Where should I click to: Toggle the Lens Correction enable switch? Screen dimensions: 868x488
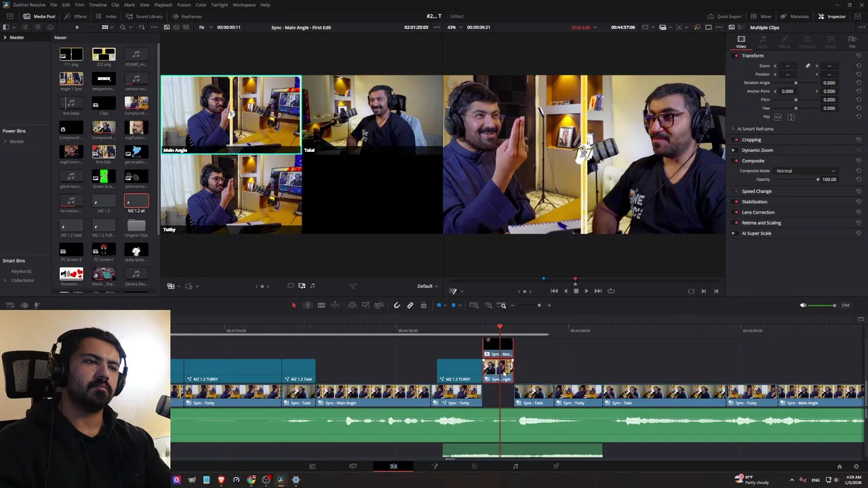[x=736, y=212]
